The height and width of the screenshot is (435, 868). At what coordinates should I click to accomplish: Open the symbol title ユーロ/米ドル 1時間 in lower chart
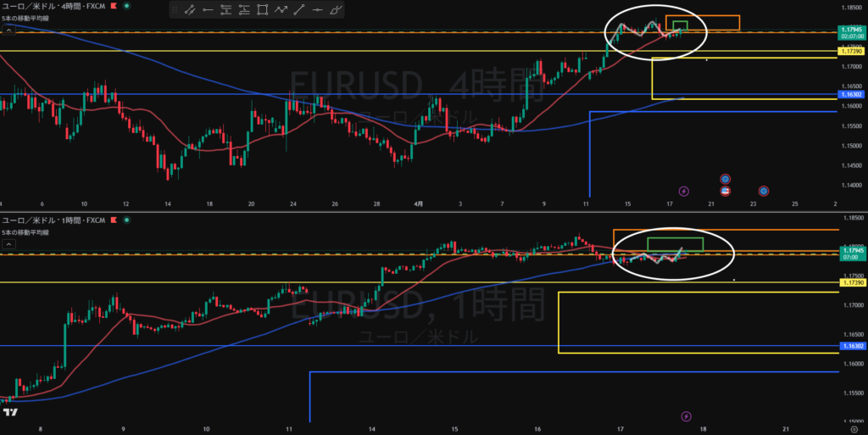(51, 220)
